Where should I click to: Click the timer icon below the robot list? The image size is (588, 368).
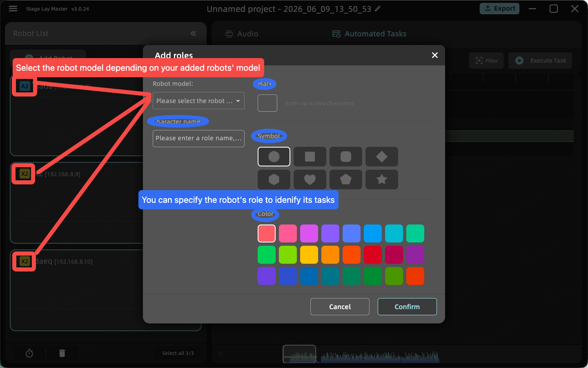tap(29, 353)
